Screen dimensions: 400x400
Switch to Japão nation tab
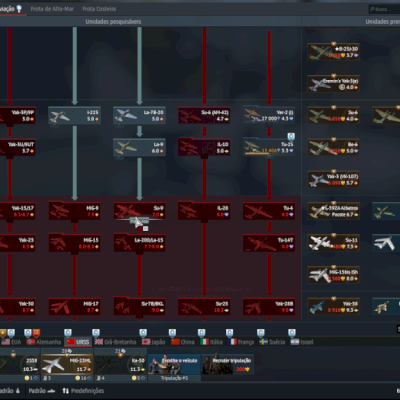point(154,342)
